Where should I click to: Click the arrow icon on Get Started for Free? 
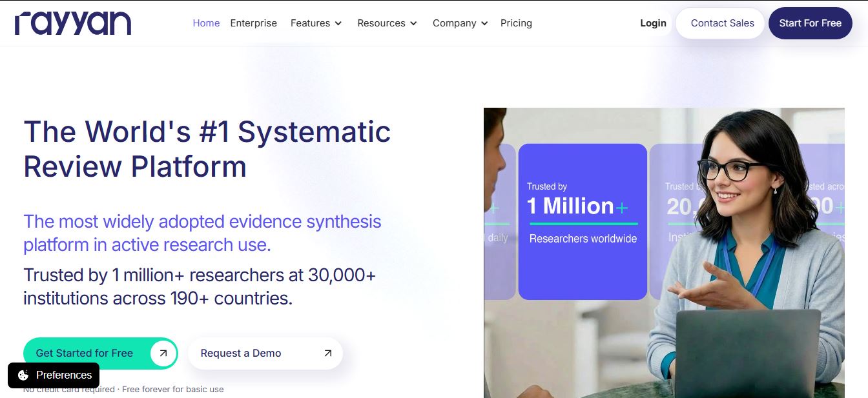point(163,353)
